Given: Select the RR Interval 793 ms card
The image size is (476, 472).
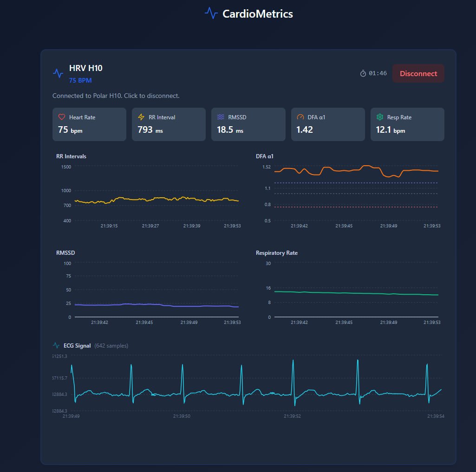Looking at the screenshot, I should (169, 124).
